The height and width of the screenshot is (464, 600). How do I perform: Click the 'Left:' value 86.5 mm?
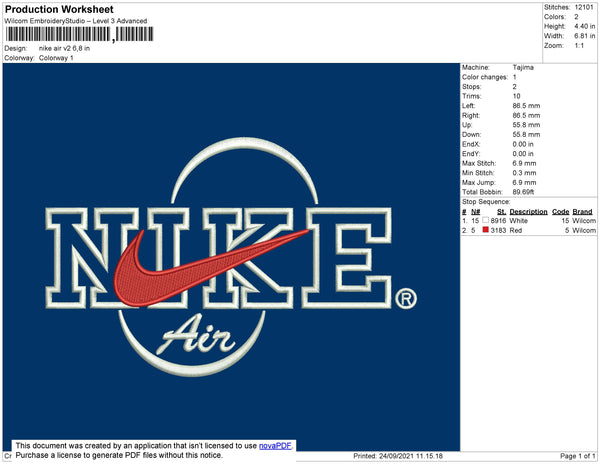click(x=526, y=106)
